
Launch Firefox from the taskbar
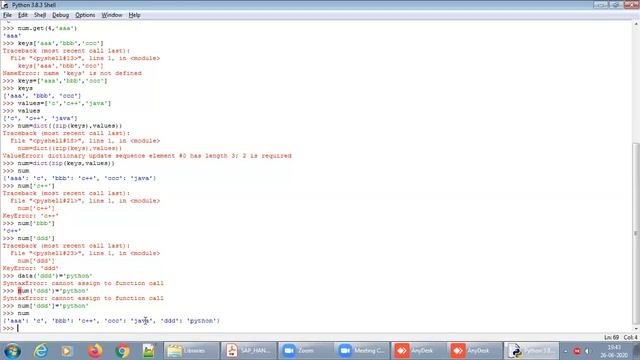(95, 351)
